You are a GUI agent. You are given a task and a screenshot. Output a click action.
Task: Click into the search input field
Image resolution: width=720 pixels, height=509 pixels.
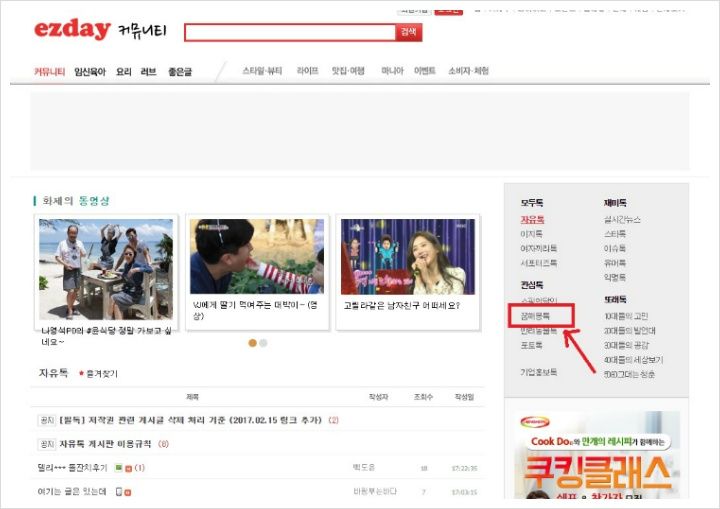tap(290, 32)
